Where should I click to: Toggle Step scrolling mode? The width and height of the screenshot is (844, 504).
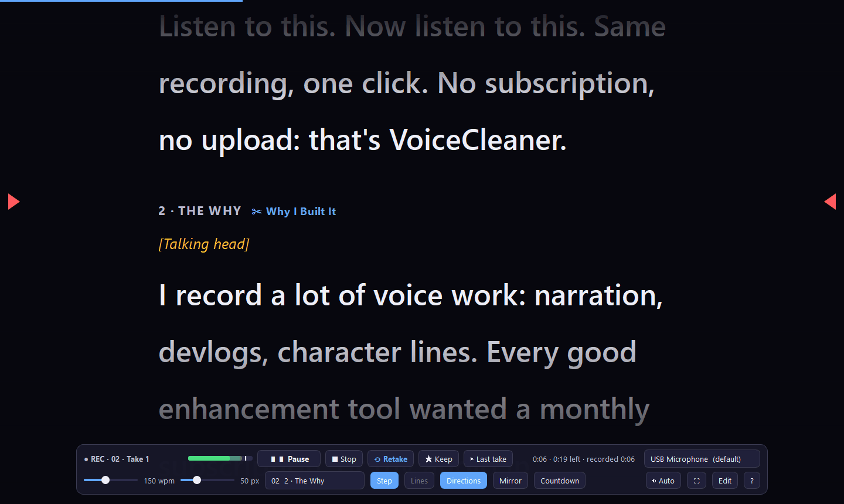point(384,481)
